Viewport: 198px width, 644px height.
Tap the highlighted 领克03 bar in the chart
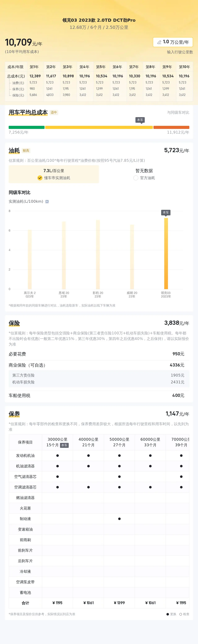(166, 254)
